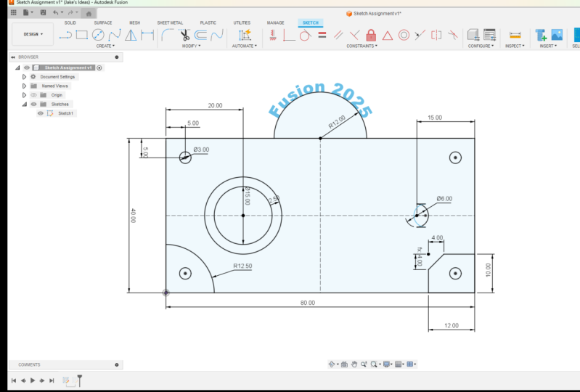580x392 pixels.
Task: Apply the Midpoint triangle constraint
Action: click(388, 36)
